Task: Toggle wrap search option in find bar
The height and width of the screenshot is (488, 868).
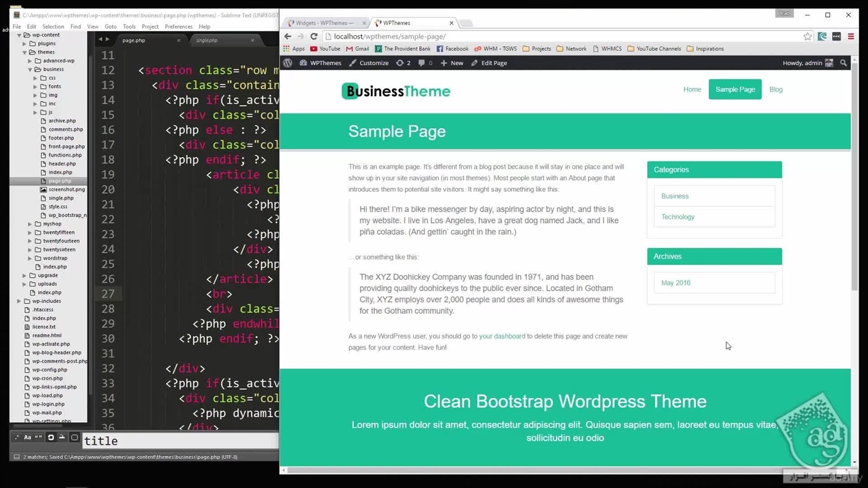Action: pyautogui.click(x=51, y=438)
